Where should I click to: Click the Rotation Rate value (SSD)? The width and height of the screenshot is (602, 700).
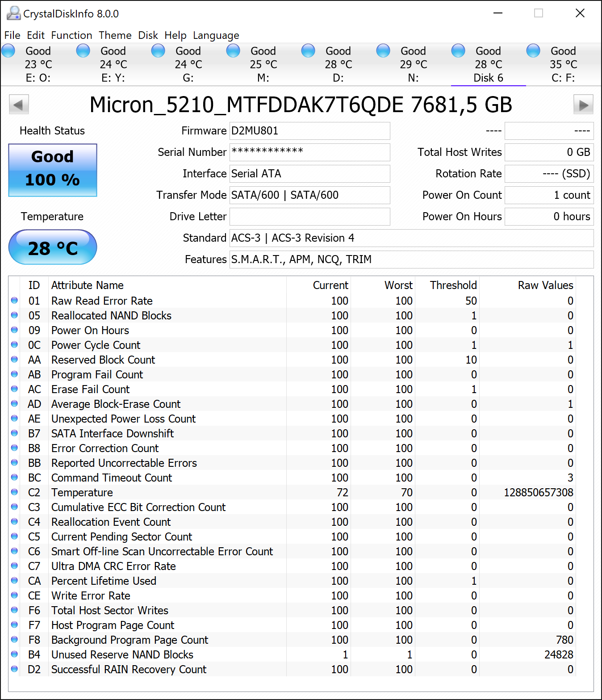click(x=549, y=174)
